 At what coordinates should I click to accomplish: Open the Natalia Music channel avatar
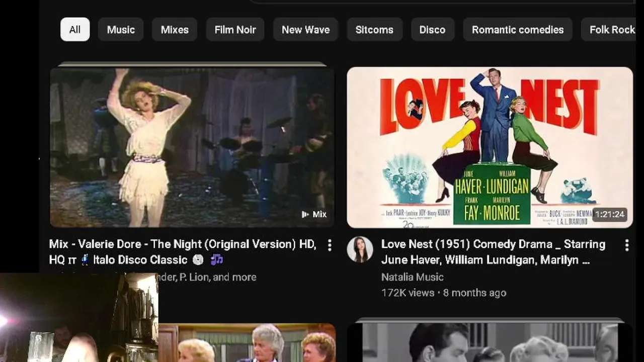[360, 249]
